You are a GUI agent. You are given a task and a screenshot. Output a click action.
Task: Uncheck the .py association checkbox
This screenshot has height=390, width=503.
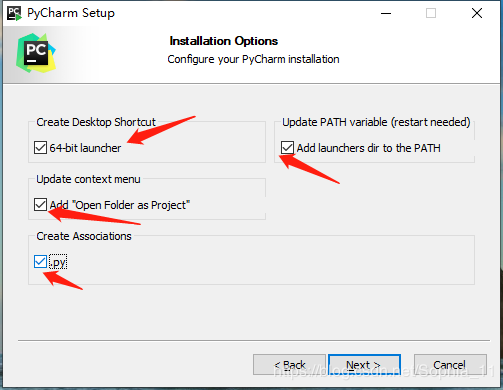point(40,261)
